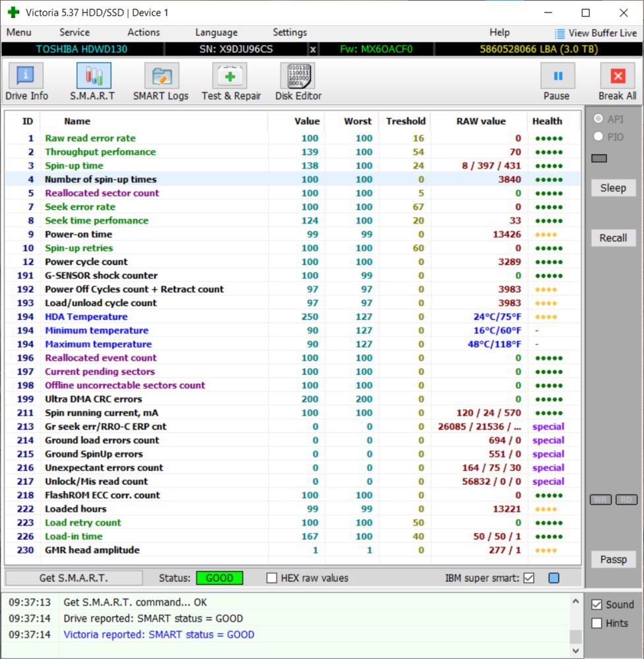Click the RAW value column header
Image resolution: width=644 pixels, height=659 pixels.
(481, 121)
